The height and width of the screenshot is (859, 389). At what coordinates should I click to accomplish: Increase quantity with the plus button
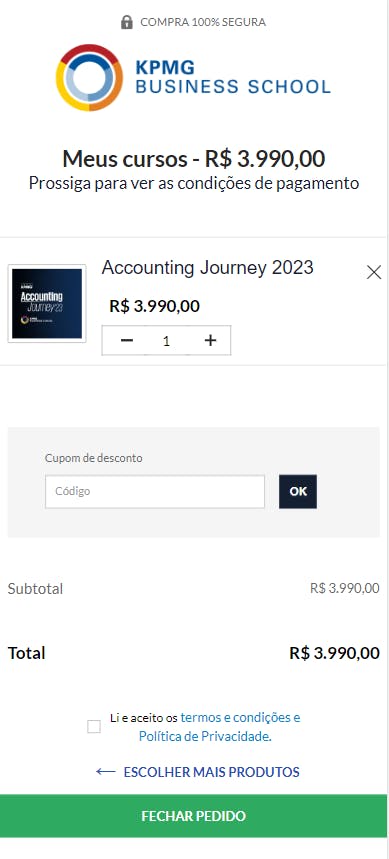point(210,341)
